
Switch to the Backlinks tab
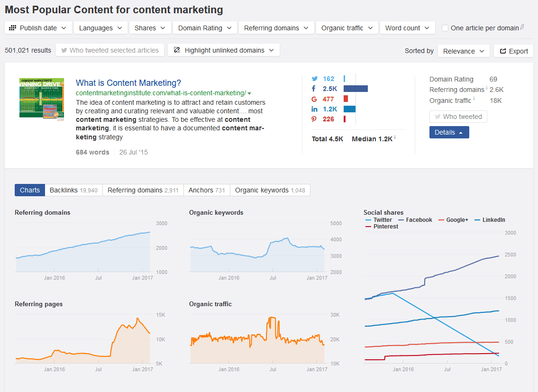coord(73,190)
